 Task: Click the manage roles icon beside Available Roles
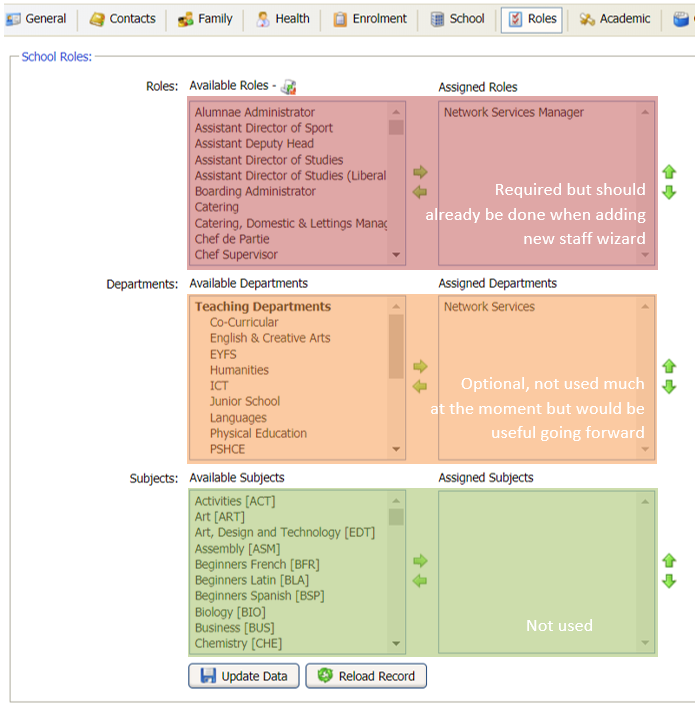(289, 88)
